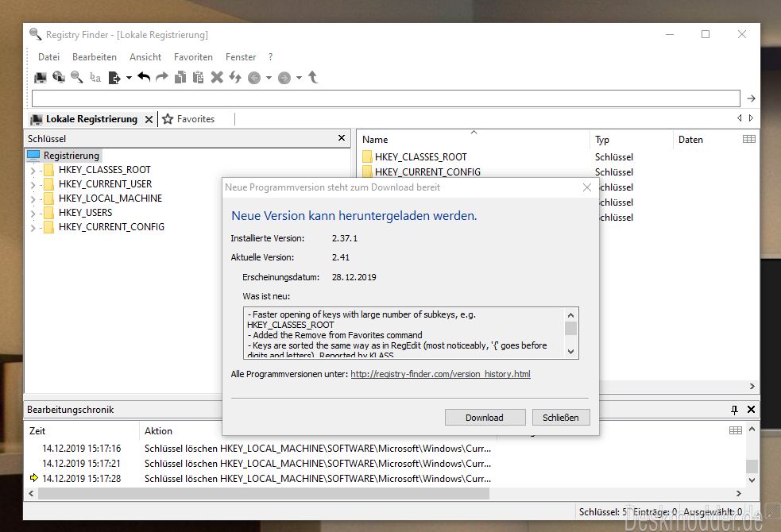
Task: Select the history entry at 15:17:21
Action: pos(266,464)
